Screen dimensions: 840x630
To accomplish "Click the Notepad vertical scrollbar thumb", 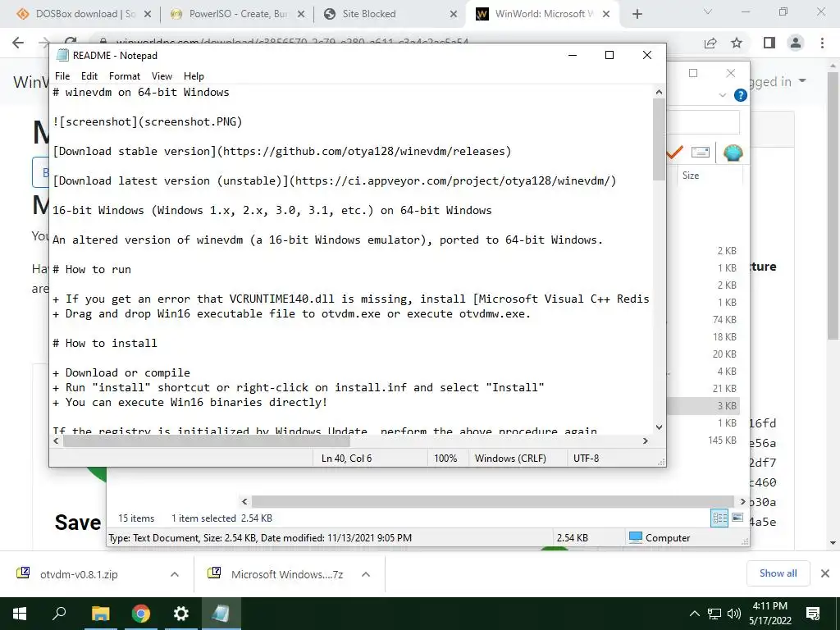I will coord(659,139).
